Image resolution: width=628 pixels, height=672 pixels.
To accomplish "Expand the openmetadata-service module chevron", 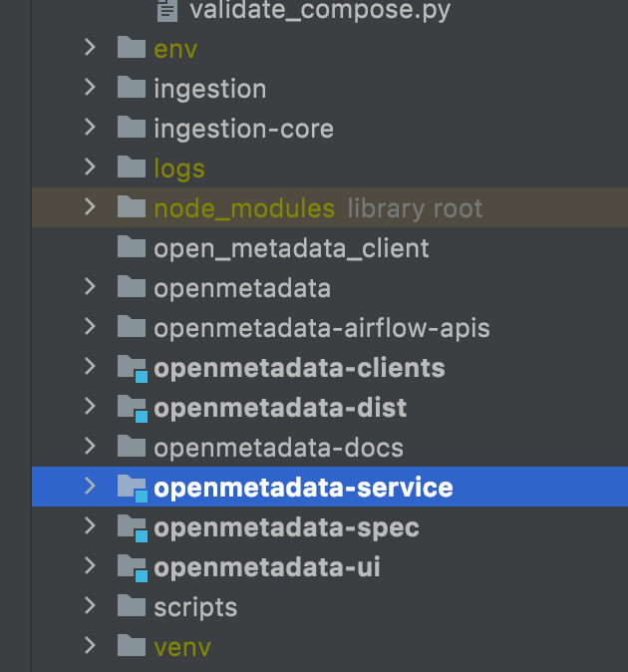I will click(90, 487).
